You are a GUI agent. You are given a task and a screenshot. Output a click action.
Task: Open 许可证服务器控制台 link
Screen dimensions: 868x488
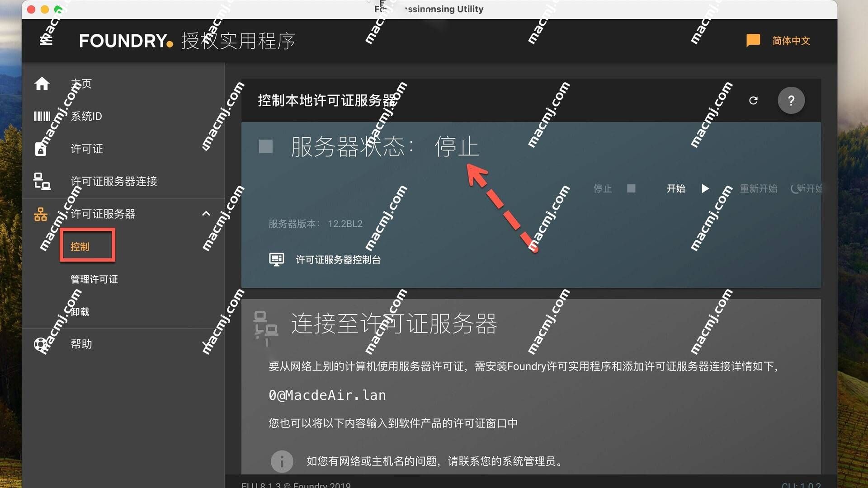338,260
